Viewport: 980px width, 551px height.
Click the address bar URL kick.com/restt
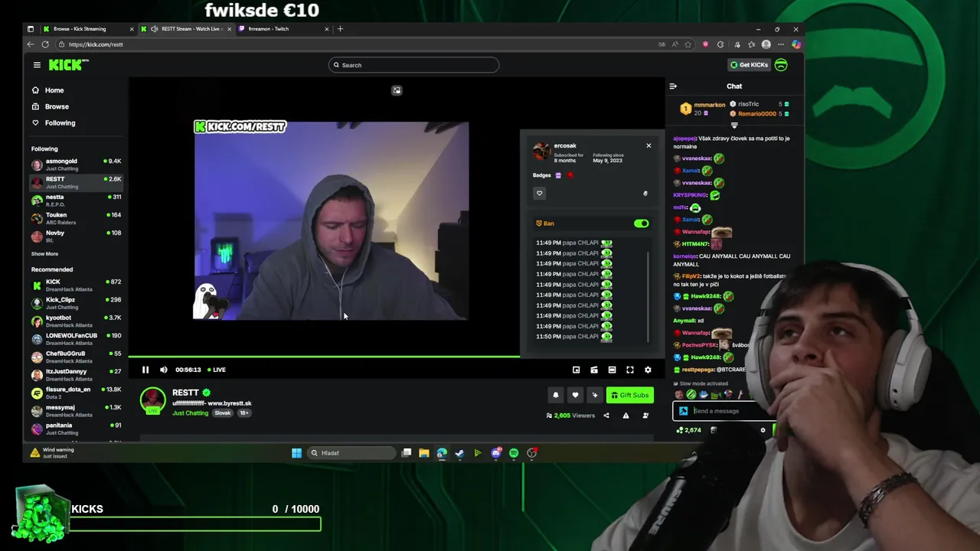[x=96, y=44]
